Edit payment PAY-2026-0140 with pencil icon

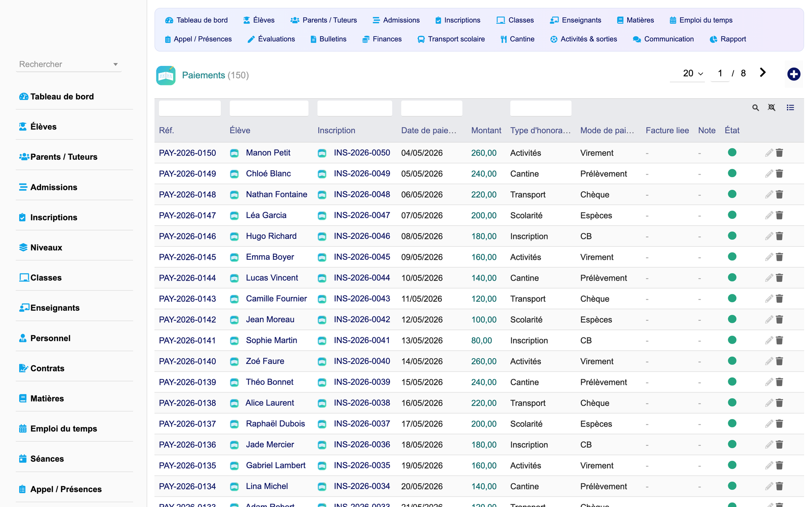(769, 361)
